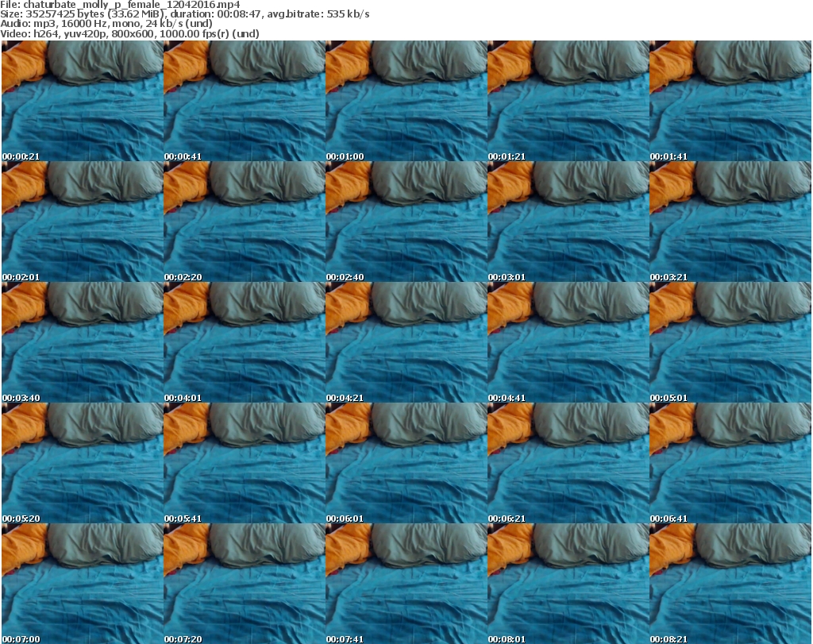Select the thumbnail stamped 00:04:01
The width and height of the screenshot is (813, 644).
[245, 342]
